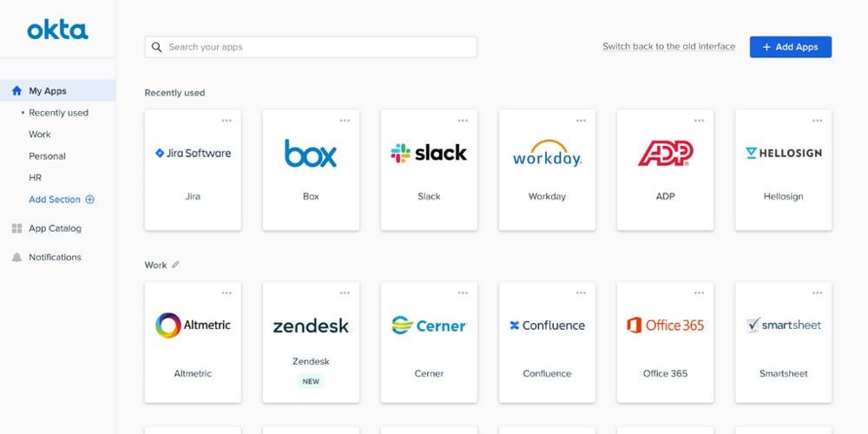
Task: Click the pencil icon beside Work
Action: click(x=175, y=265)
